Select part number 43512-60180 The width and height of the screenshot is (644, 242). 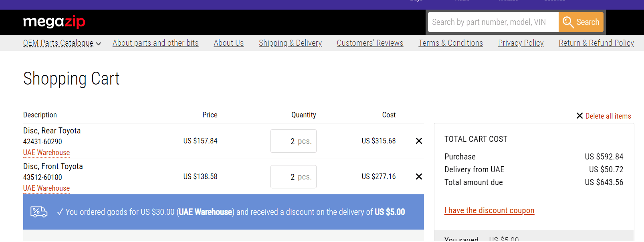click(x=42, y=177)
